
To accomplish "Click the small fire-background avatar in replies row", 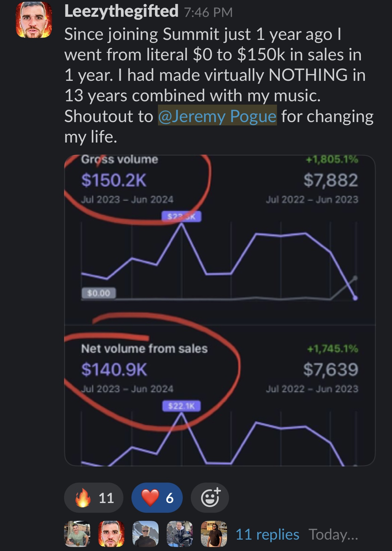I will click(x=111, y=534).
